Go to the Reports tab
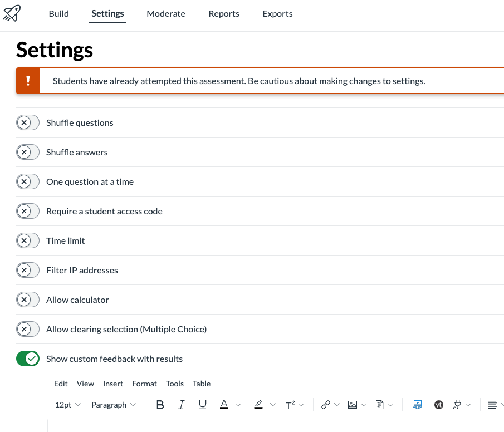Image resolution: width=504 pixels, height=432 pixels. point(224,14)
